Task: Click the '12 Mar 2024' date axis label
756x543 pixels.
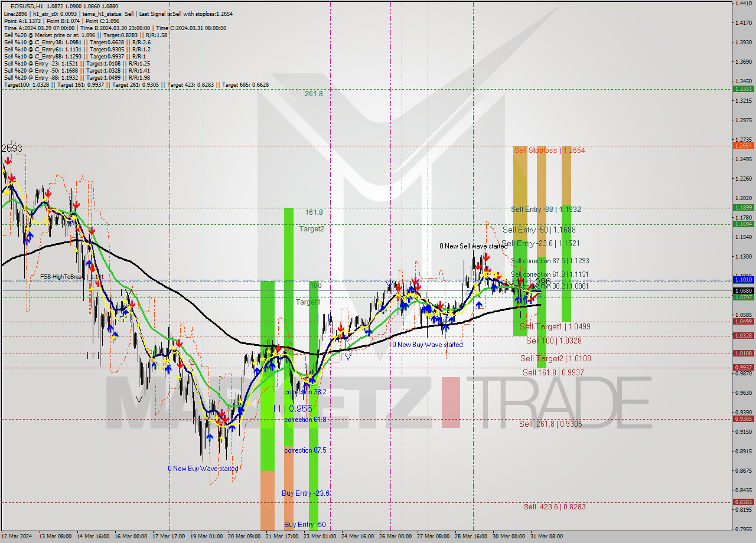Action: 16,537
